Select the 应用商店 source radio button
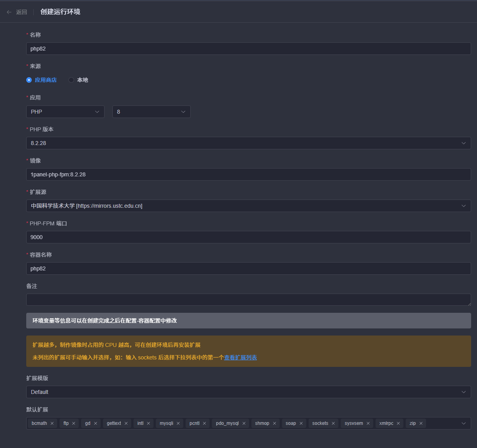477x448 pixels. [29, 80]
